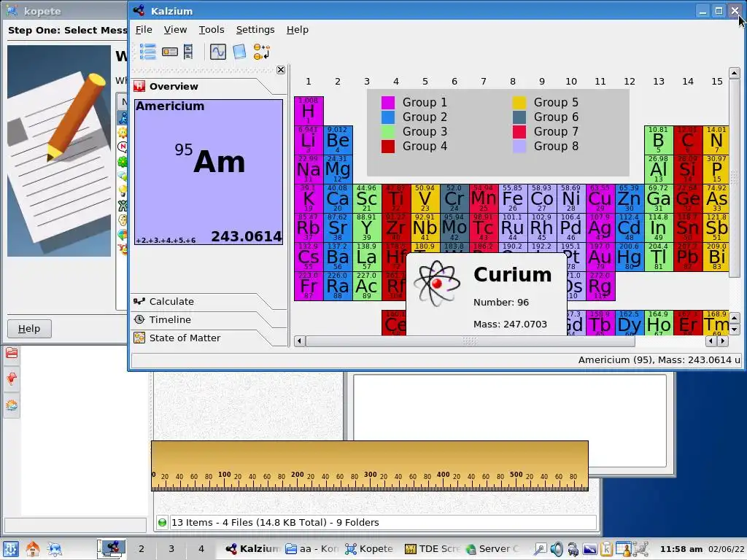Click the up arrow of vertical scrollbar
This screenshot has width=747, height=560.
(734, 74)
